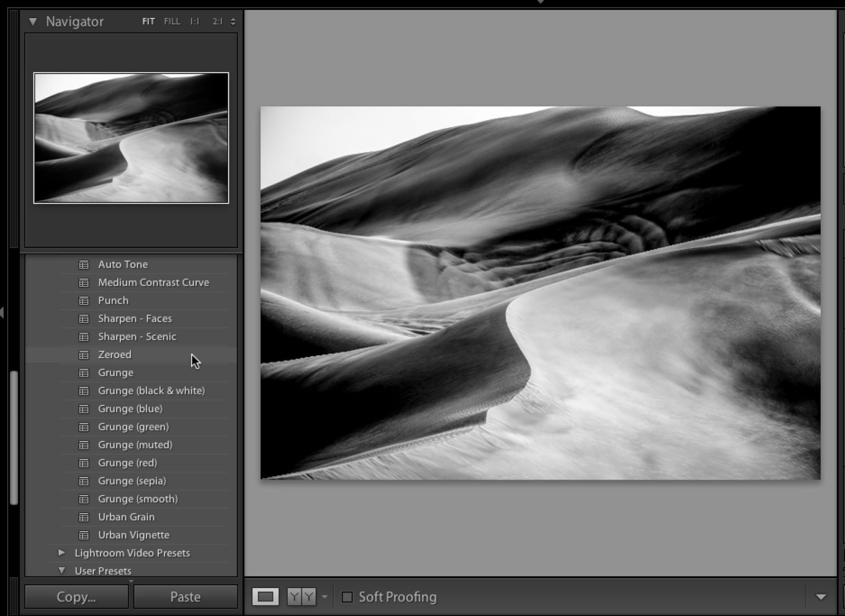The width and height of the screenshot is (845, 616).
Task: Open the Before/After view dropdown arrow
Action: 324,596
